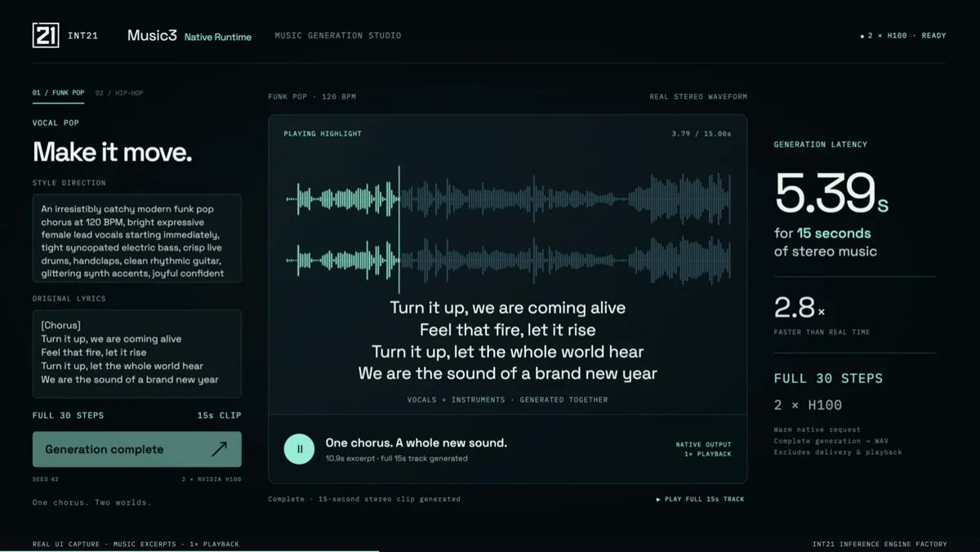
Task: Click the arrow icon on Generation complete button
Action: point(219,449)
